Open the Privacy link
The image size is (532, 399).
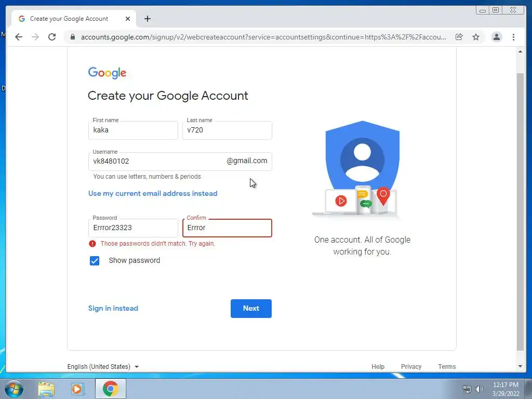[411, 367]
